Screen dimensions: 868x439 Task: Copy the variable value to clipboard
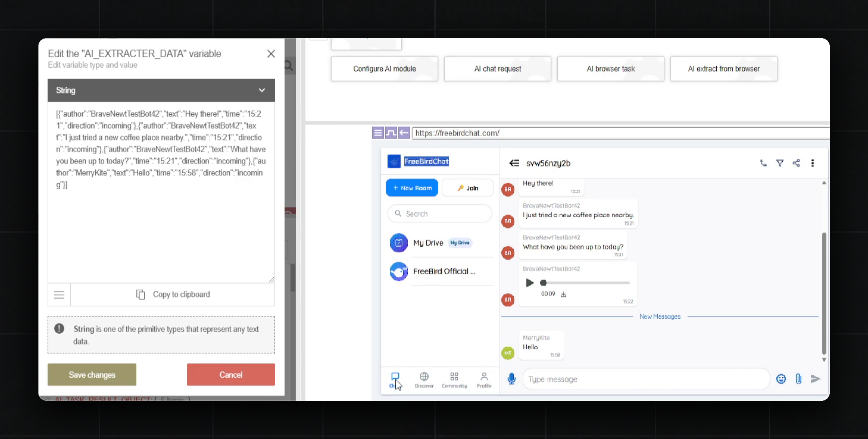coord(173,294)
